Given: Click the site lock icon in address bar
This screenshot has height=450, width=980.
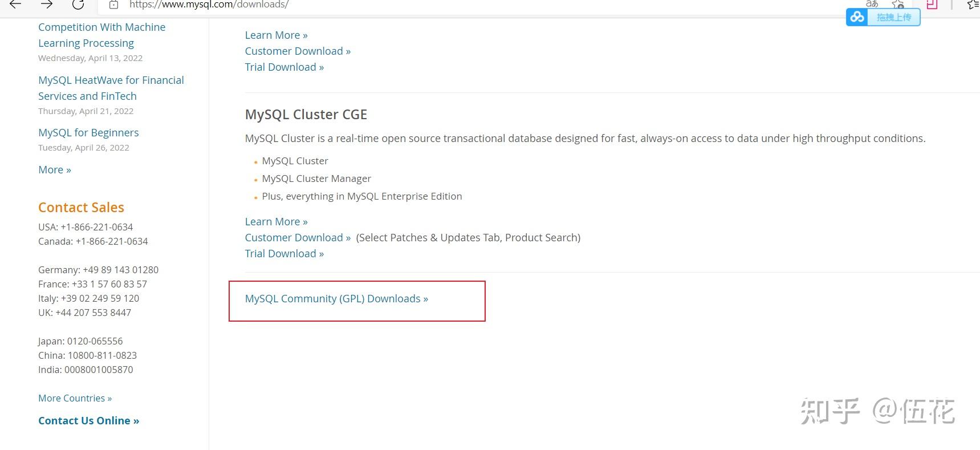Looking at the screenshot, I should click(114, 5).
